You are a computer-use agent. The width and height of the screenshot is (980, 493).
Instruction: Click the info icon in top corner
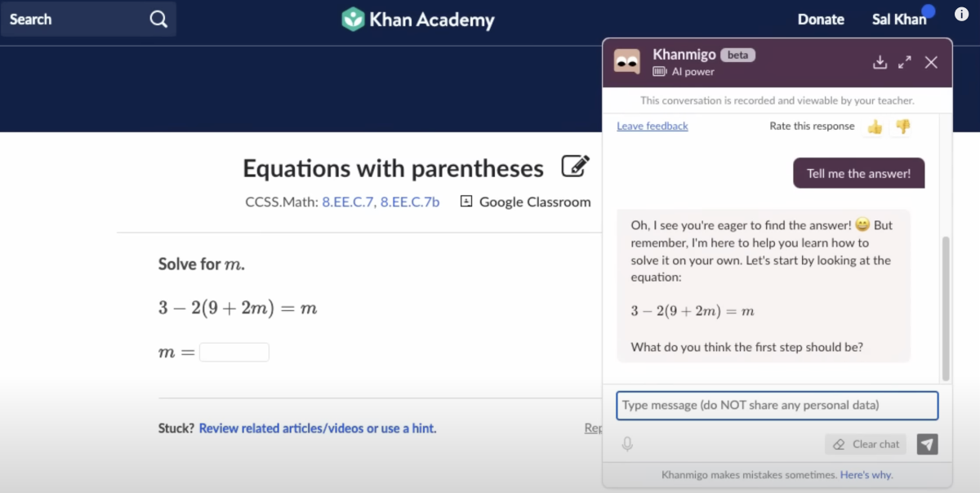(x=961, y=14)
